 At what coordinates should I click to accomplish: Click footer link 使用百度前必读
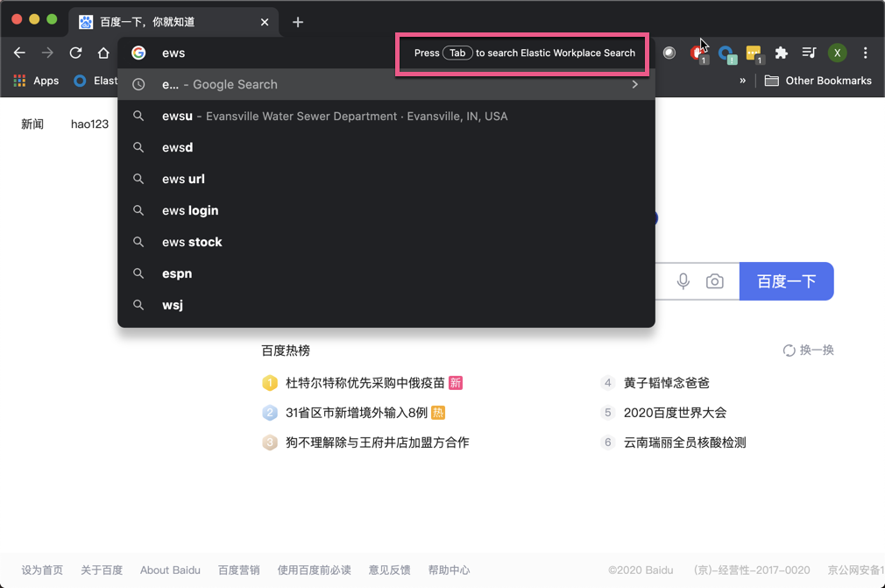click(314, 570)
